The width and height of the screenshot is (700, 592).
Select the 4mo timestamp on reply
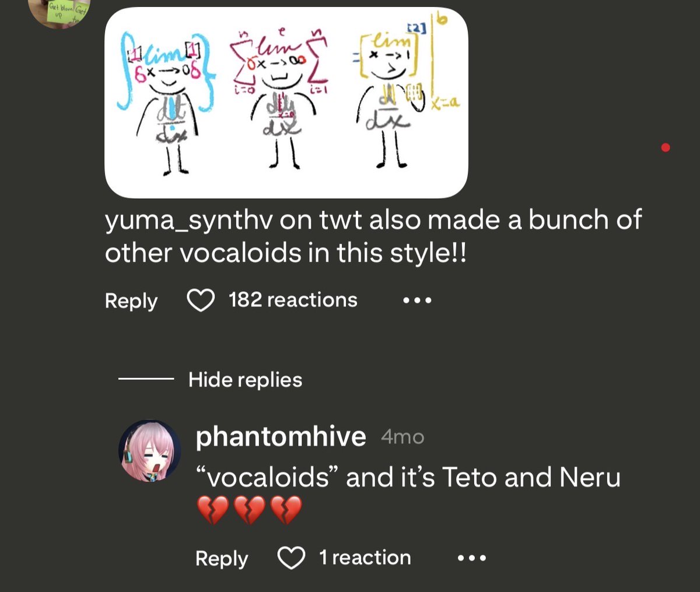point(402,437)
